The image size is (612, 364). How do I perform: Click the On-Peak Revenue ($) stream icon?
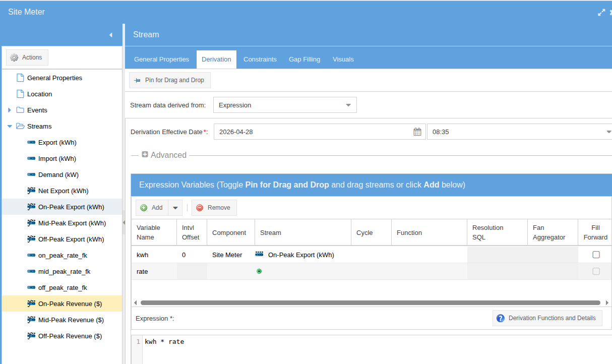pos(31,304)
